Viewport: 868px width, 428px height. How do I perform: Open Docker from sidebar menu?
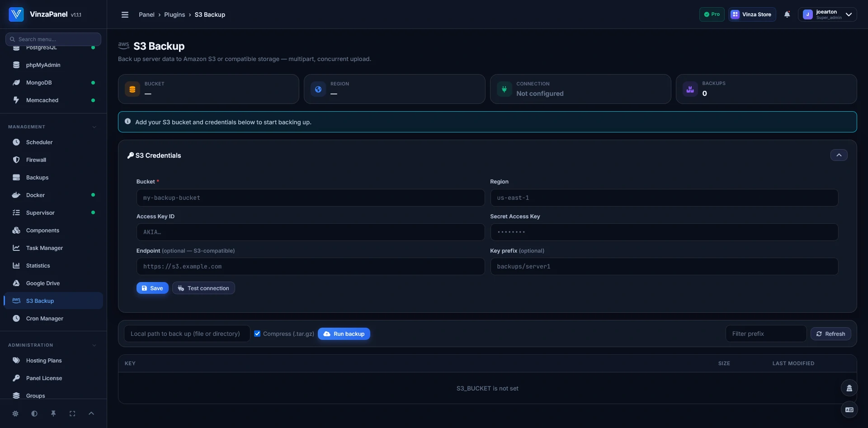[53, 195]
